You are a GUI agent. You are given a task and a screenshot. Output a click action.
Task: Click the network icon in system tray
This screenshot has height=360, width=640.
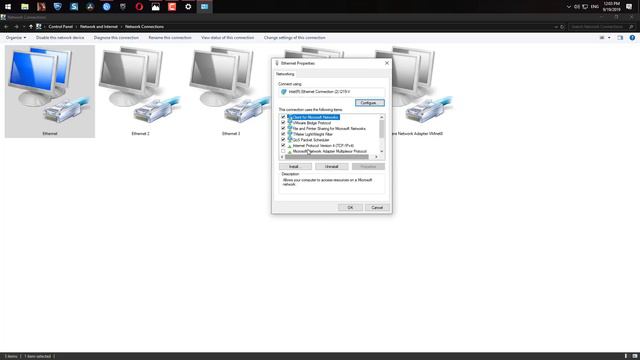pos(585,7)
